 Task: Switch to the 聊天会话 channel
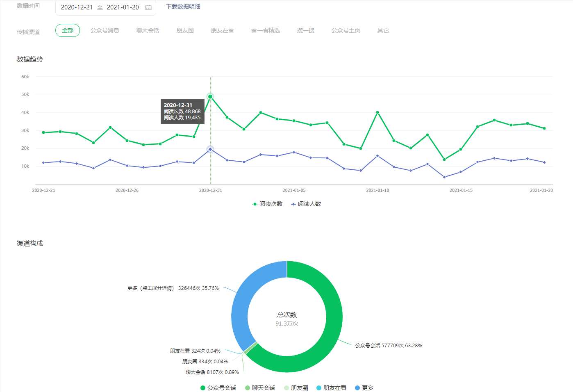[x=148, y=30]
